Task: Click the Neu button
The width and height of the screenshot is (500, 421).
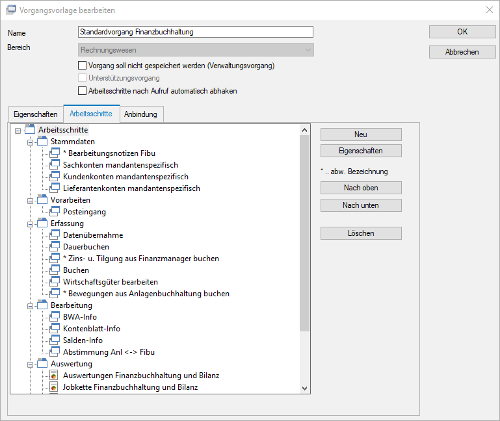Action: coord(361,134)
